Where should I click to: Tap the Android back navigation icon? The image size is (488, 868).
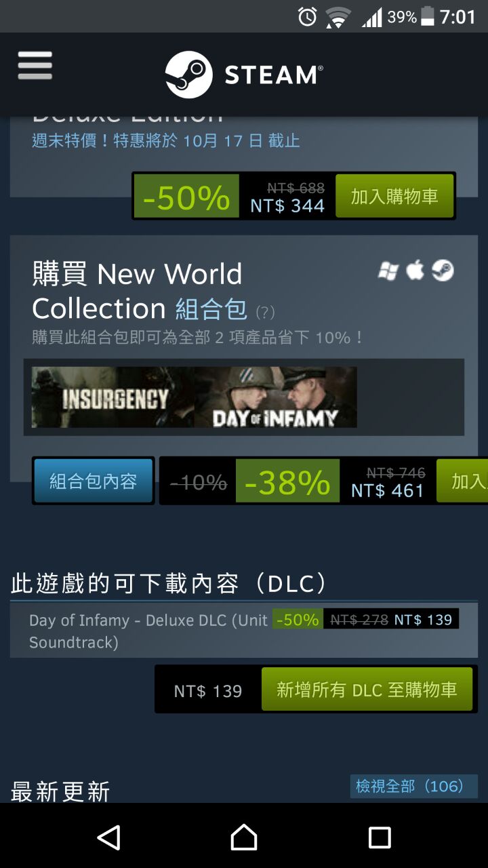pyautogui.click(x=108, y=837)
